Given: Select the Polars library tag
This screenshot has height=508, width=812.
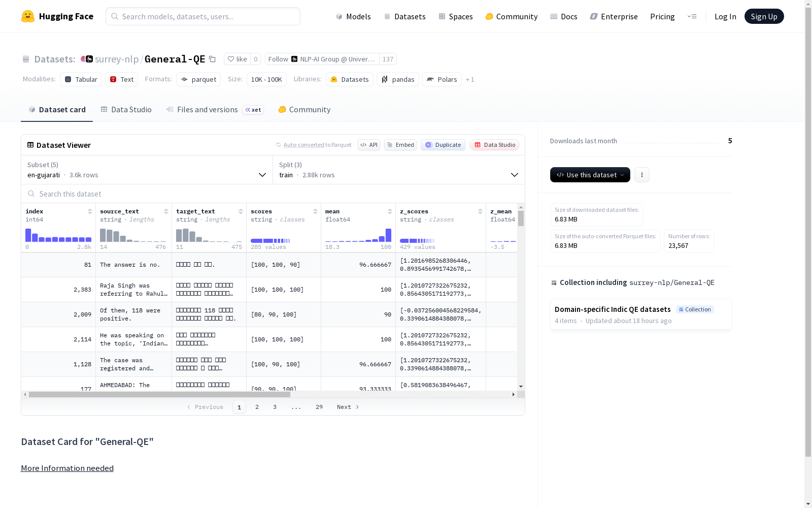Looking at the screenshot, I should coord(442,79).
